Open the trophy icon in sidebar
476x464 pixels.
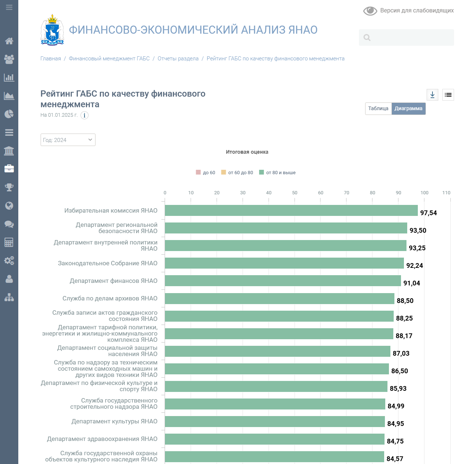(9, 187)
